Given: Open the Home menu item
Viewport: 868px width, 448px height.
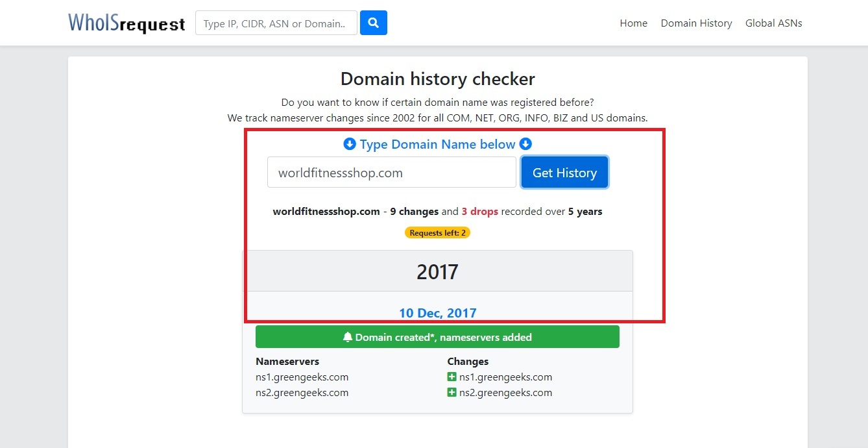Looking at the screenshot, I should tap(633, 23).
